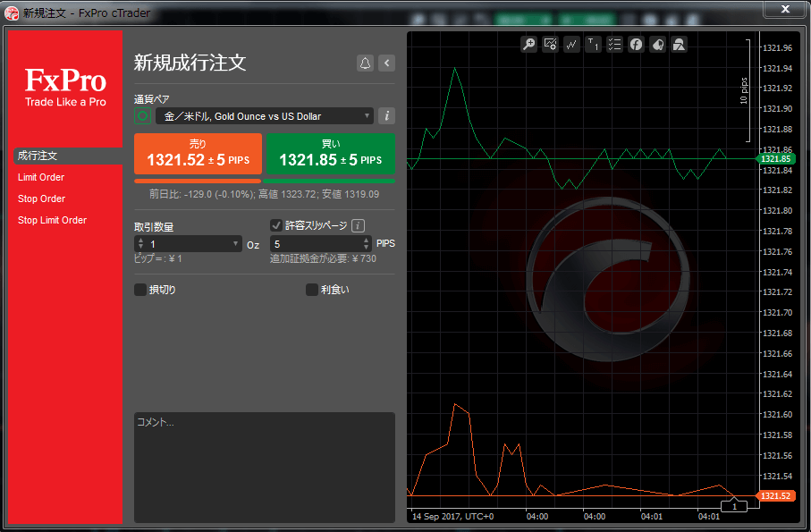This screenshot has height=532, width=811.
Task: Click the color palette tags icon
Action: 657,45
